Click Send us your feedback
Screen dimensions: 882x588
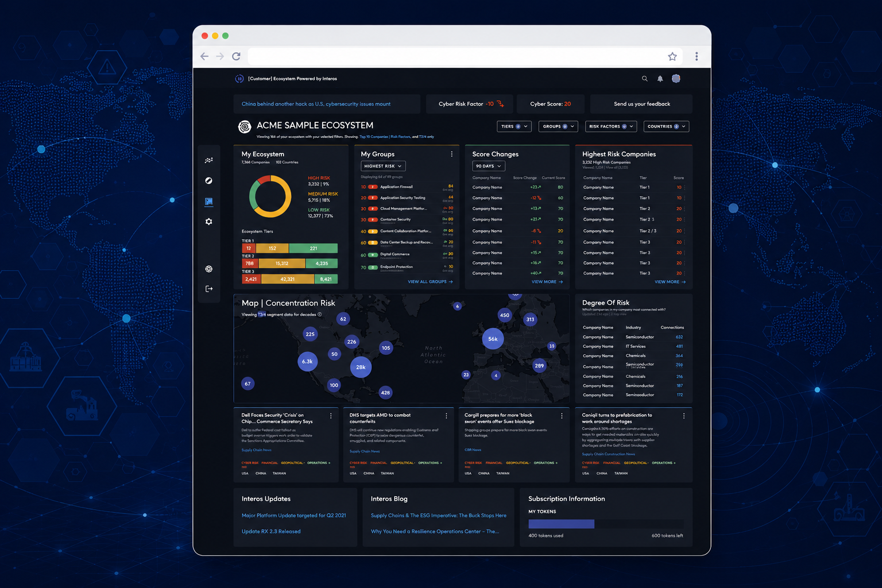click(641, 104)
